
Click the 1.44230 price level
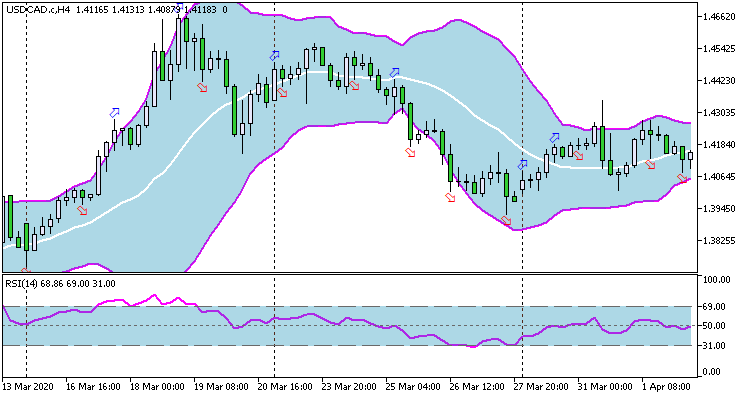point(718,81)
